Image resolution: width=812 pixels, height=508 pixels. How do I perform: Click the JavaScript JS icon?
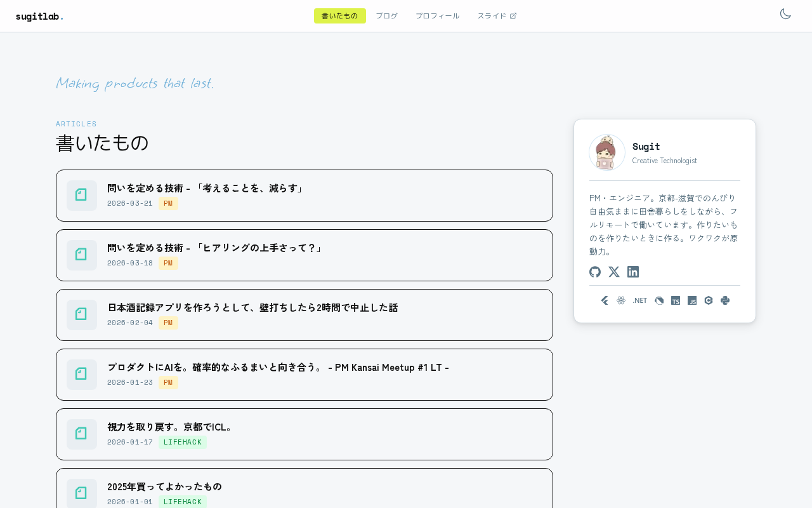click(x=692, y=300)
